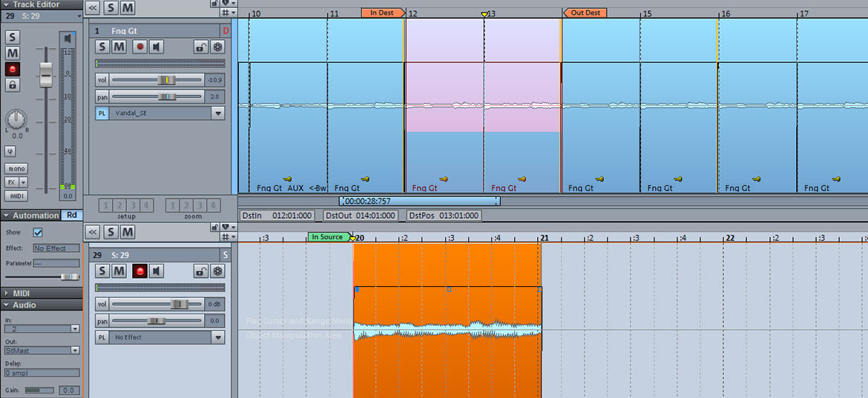
Task: Collapse track heads with the upper << button
Action: pyautogui.click(x=93, y=7)
